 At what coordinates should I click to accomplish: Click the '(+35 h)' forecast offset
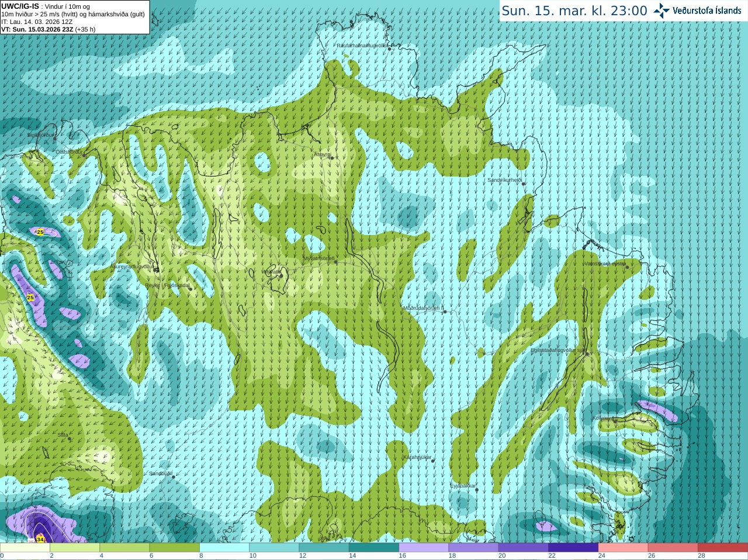[85, 29]
